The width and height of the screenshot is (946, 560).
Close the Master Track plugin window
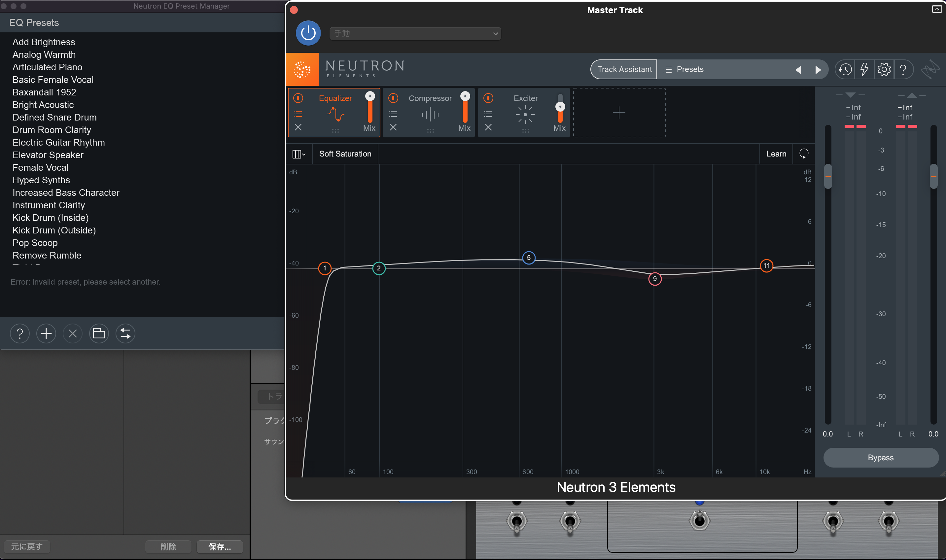coord(294,10)
